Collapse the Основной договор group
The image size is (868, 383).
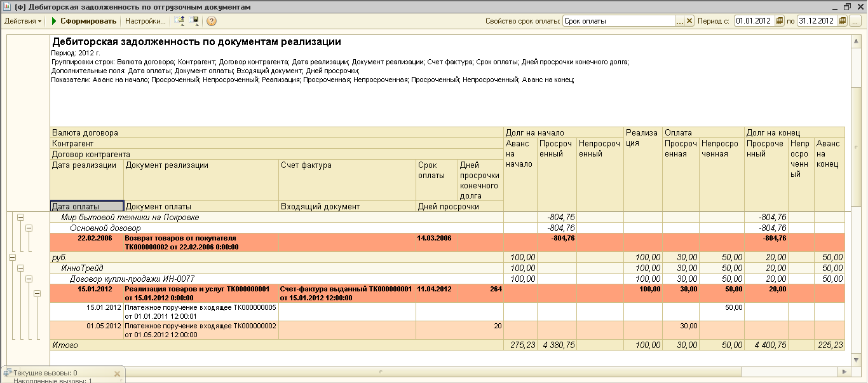29,228
